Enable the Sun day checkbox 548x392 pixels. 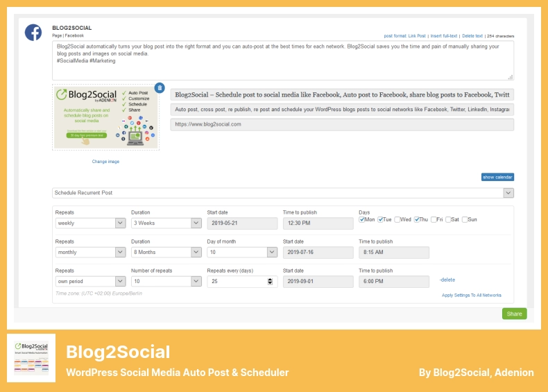coord(465,220)
